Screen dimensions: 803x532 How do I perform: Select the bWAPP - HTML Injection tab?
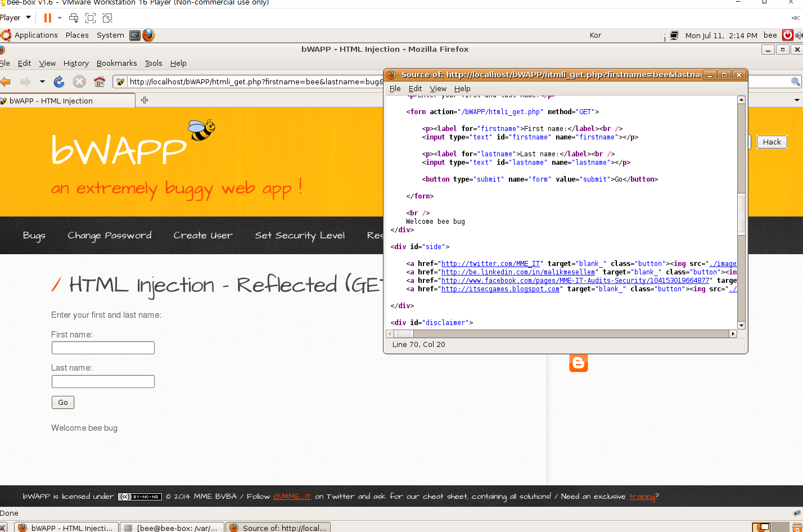(x=67, y=101)
